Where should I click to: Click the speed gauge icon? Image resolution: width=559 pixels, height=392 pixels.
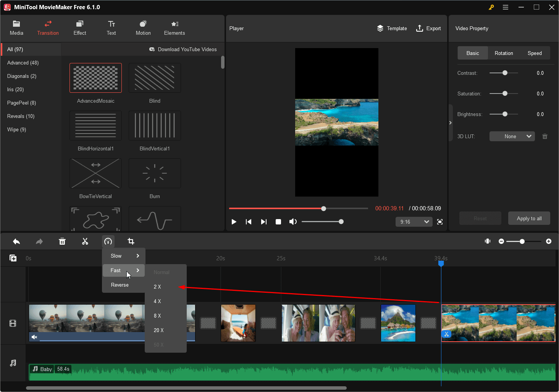(108, 241)
